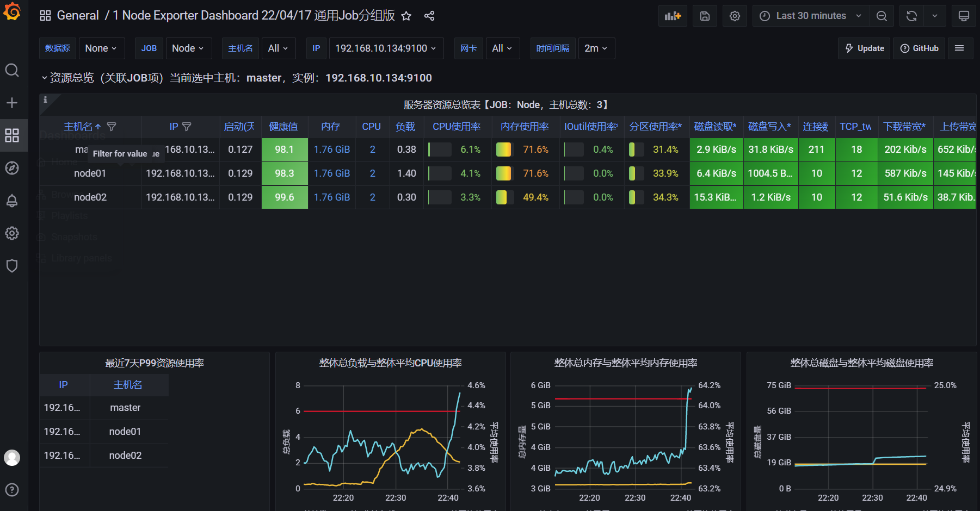980x511 pixels.
Task: Click master's memory usage gauge bar
Action: click(504, 149)
